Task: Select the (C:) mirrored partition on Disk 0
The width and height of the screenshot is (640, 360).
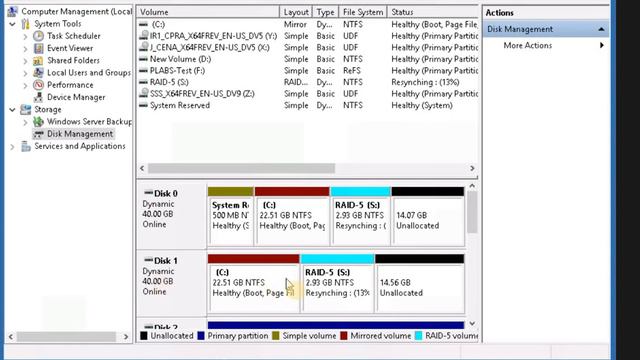Action: click(292, 216)
